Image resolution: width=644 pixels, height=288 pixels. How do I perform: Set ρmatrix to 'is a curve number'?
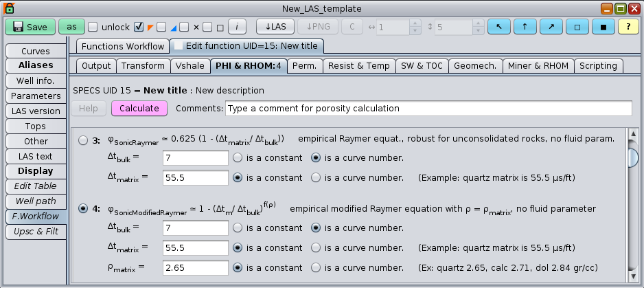tap(317, 267)
